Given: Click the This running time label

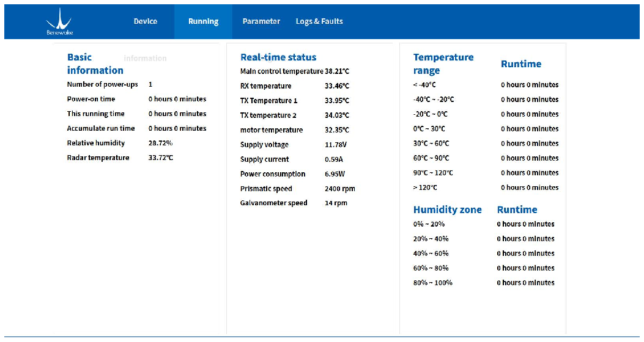Looking at the screenshot, I should [95, 114].
